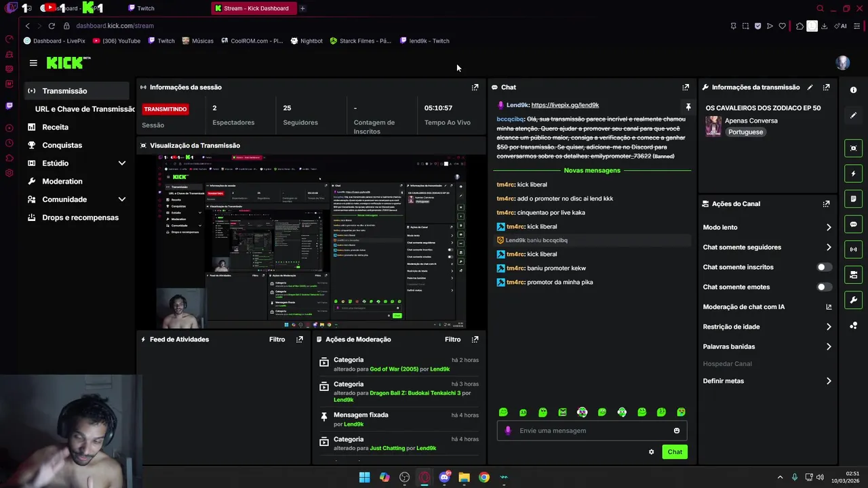Click Just Chatting category link
Viewport: 868px width, 488px height.
pyautogui.click(x=387, y=449)
